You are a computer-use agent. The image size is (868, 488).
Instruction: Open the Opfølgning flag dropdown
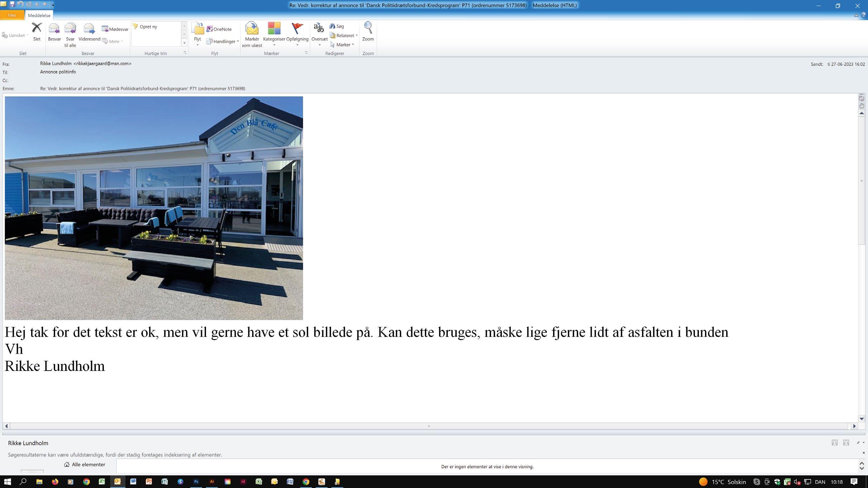click(x=297, y=45)
